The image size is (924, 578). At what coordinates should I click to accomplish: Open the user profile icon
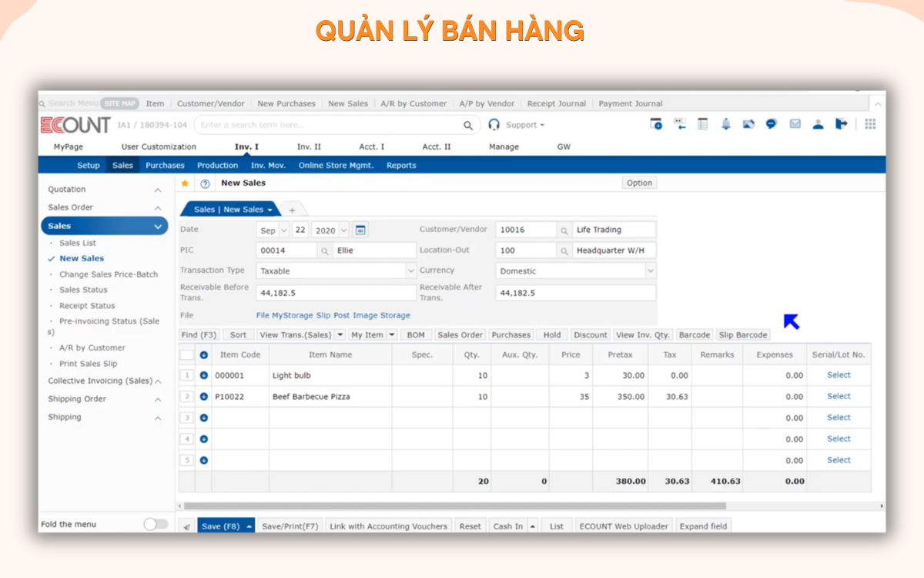[818, 124]
